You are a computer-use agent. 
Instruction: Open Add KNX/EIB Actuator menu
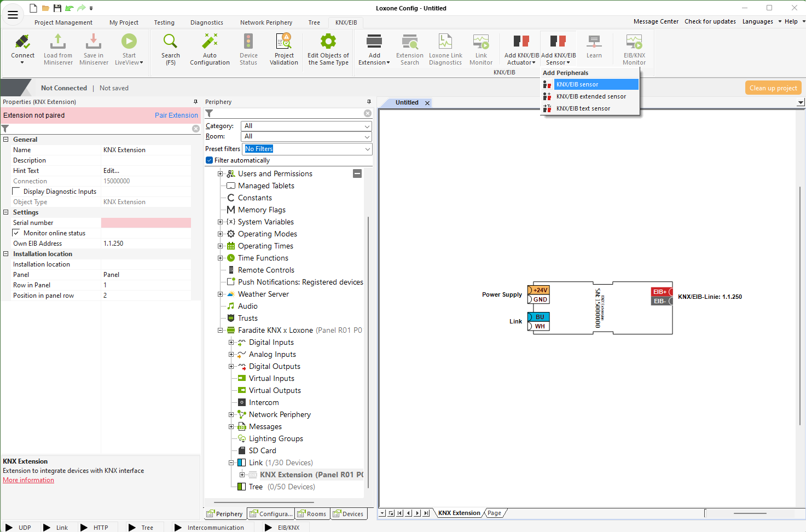[x=521, y=49]
